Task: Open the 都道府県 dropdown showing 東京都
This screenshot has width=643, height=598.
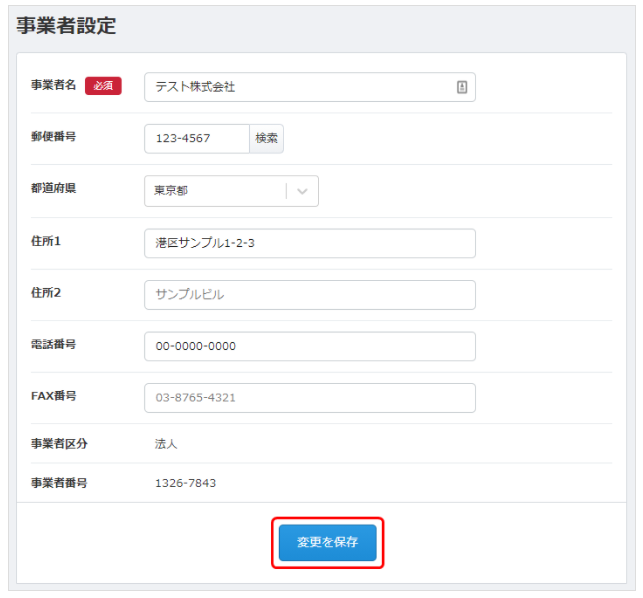Action: click(231, 191)
